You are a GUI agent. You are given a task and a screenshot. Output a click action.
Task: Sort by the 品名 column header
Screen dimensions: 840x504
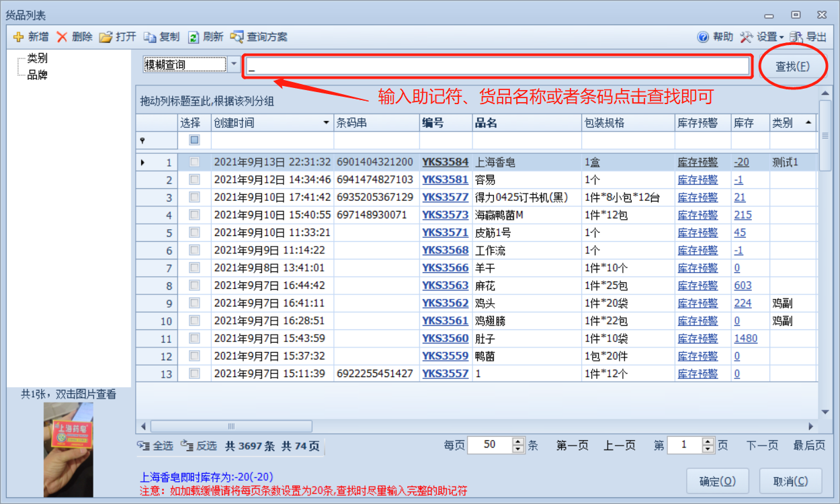coord(527,123)
